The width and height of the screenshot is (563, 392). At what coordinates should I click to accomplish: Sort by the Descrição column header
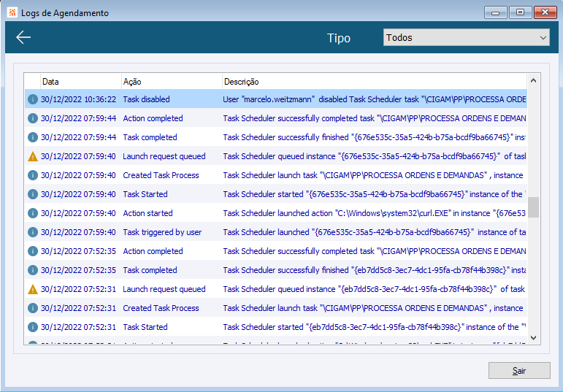coord(374,82)
